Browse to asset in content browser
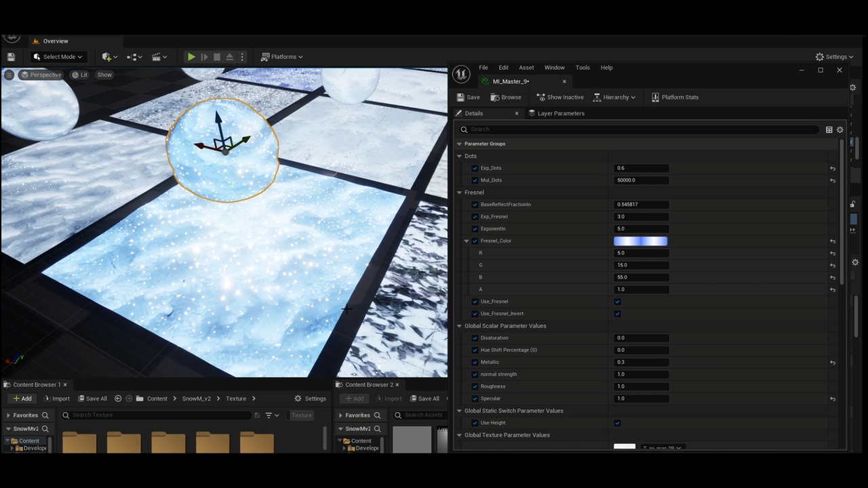Screen dimensions: 868x488 point(506,97)
